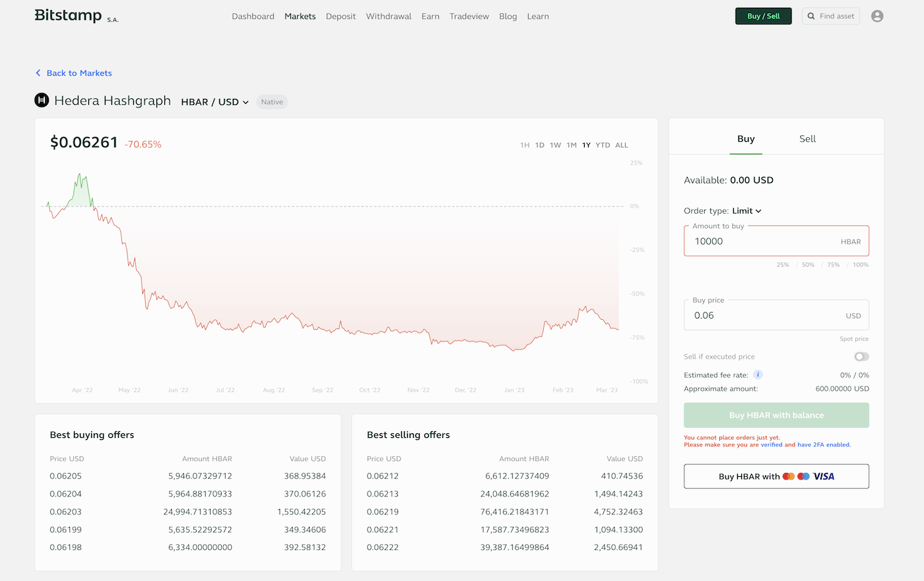Open the have 2FA enabled link

click(824, 444)
